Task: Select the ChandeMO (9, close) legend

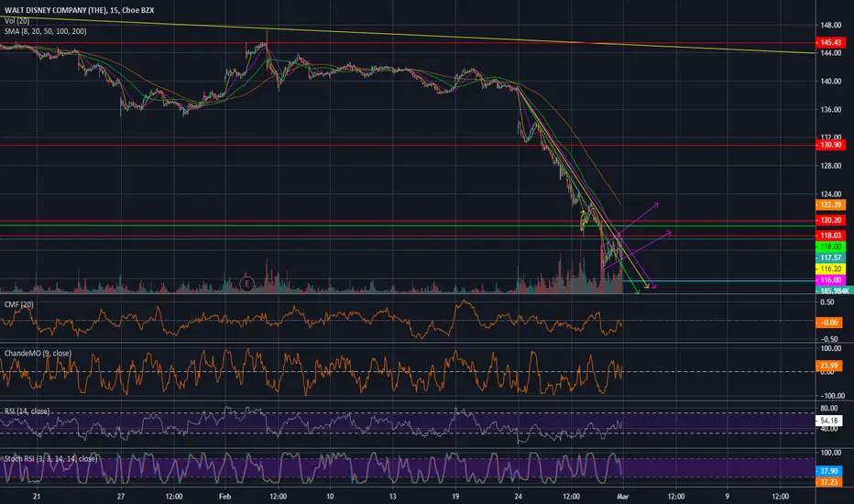Action: (38, 353)
